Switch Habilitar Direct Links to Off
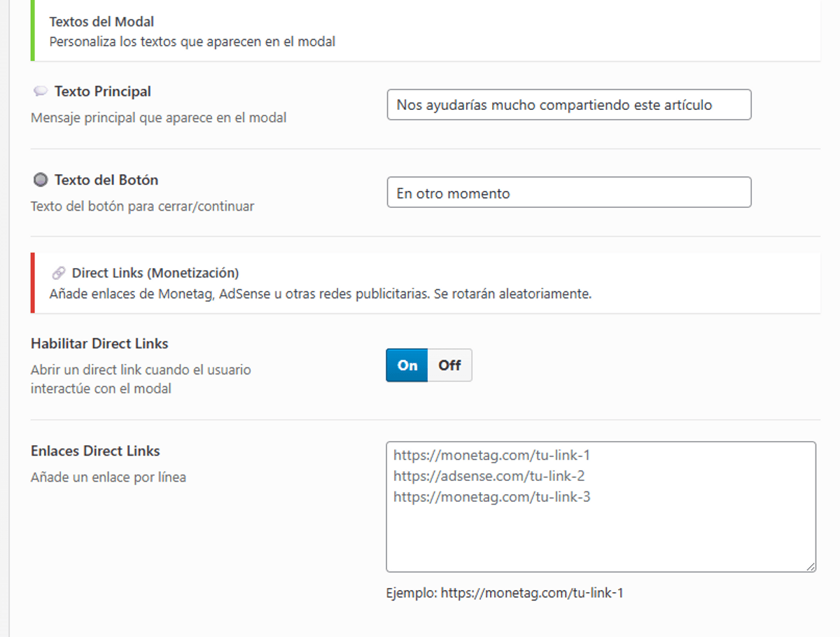Image resolution: width=840 pixels, height=637 pixels. pos(449,365)
